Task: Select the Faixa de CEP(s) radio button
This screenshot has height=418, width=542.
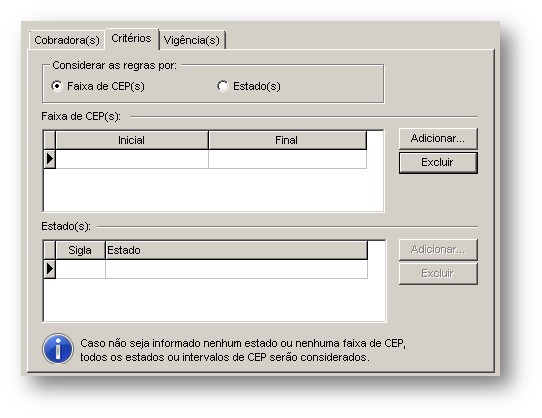Action: coord(57,86)
